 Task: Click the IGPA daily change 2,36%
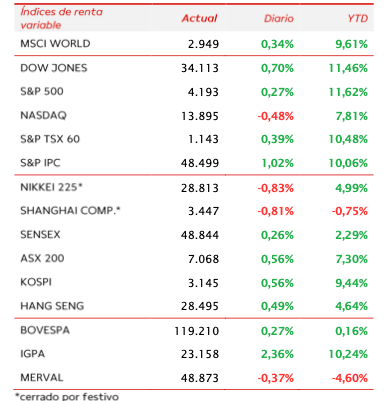tap(277, 354)
